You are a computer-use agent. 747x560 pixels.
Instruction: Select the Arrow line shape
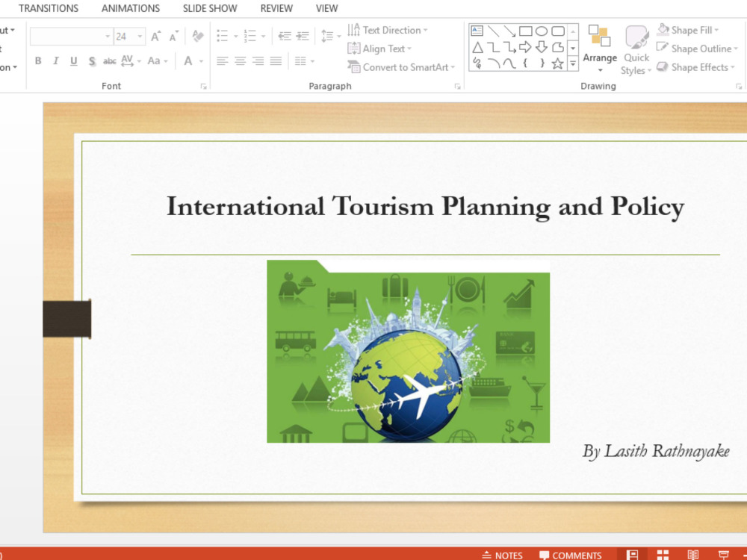coord(509,31)
